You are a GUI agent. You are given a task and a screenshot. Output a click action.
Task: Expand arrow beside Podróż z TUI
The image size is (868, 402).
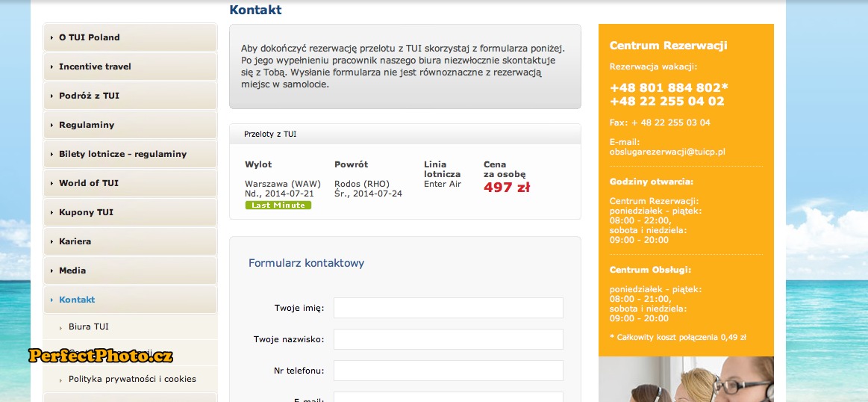click(x=52, y=96)
